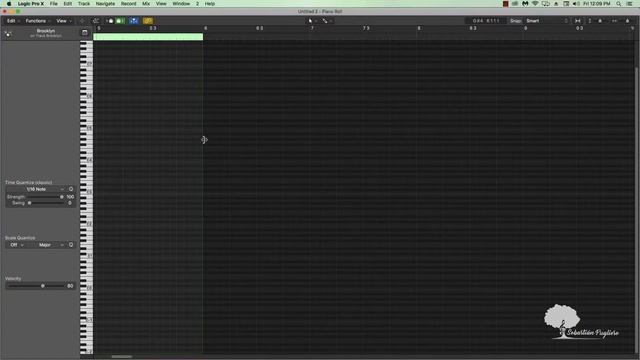
Task: Toggle the green MIDI In button
Action: (x=120, y=21)
